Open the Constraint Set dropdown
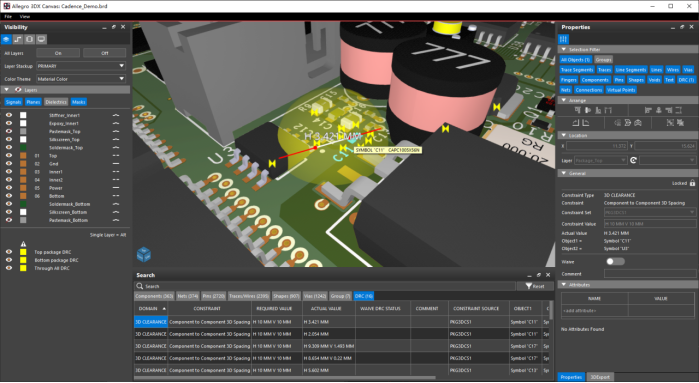699x383 pixels. tap(650, 213)
